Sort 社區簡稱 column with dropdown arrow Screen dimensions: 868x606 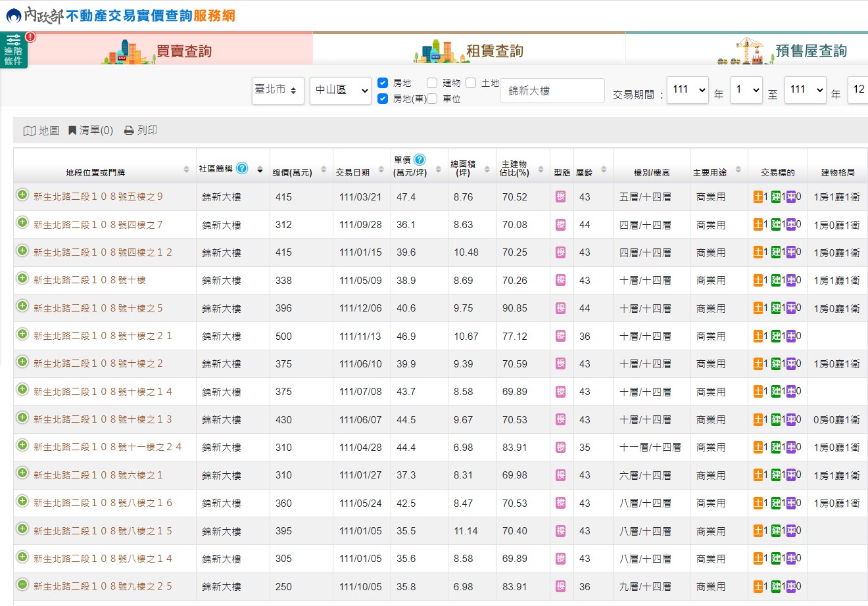coord(260,171)
